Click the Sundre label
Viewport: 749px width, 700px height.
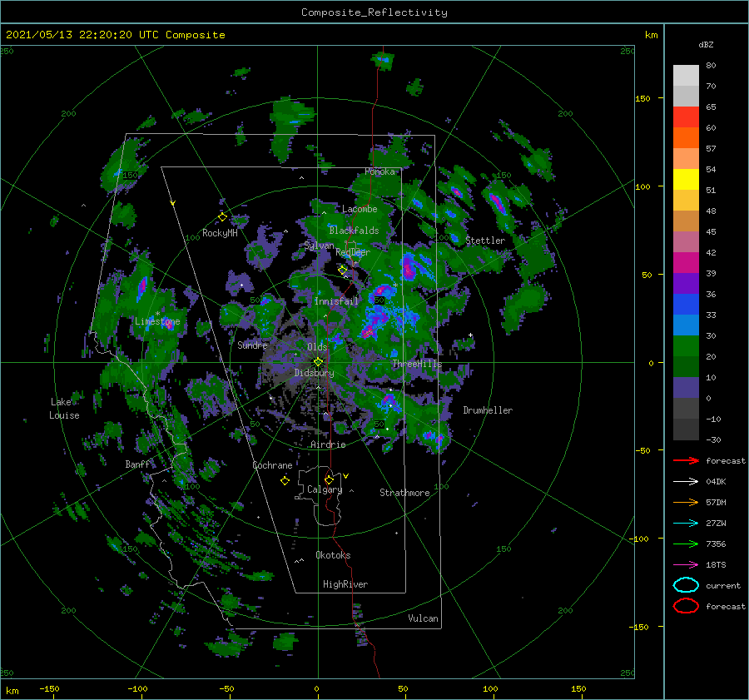[x=252, y=345]
